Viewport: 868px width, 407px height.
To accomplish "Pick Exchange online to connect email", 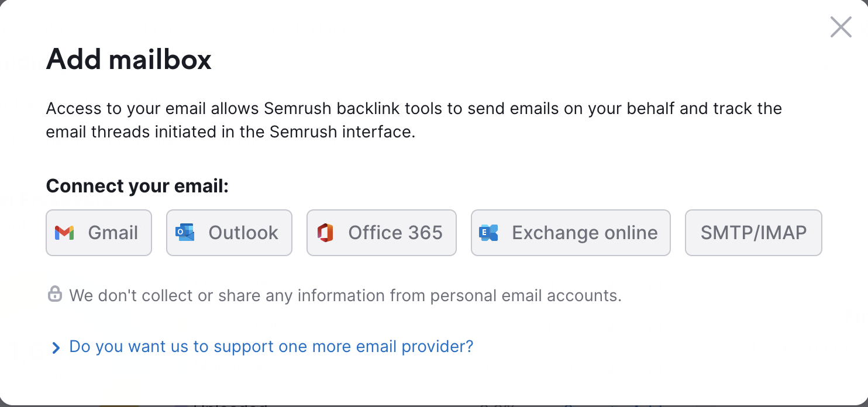I will click(571, 233).
